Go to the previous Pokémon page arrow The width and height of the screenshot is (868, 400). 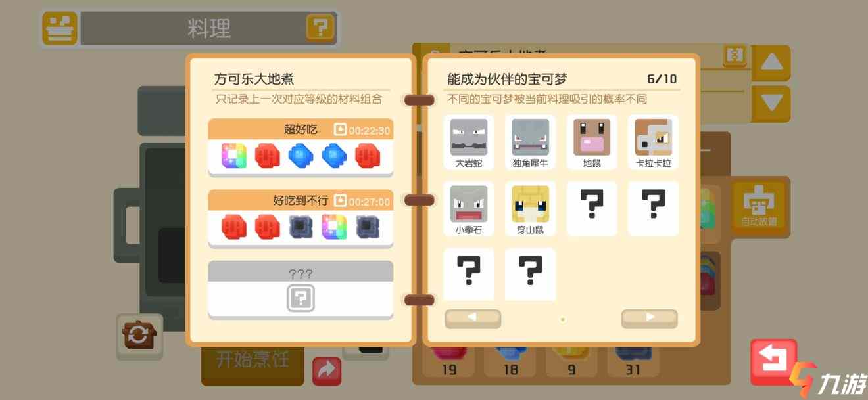472,317
